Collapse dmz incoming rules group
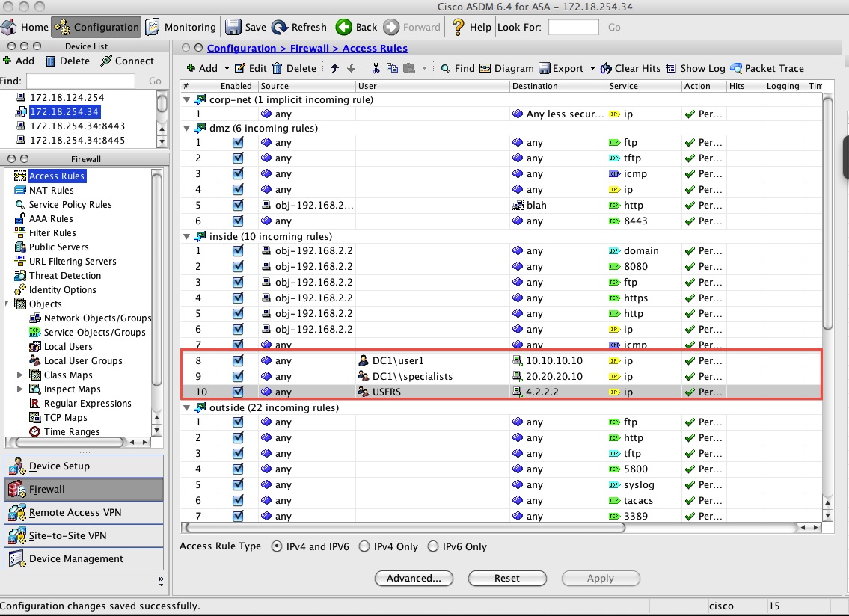The image size is (849, 616). coord(187,129)
